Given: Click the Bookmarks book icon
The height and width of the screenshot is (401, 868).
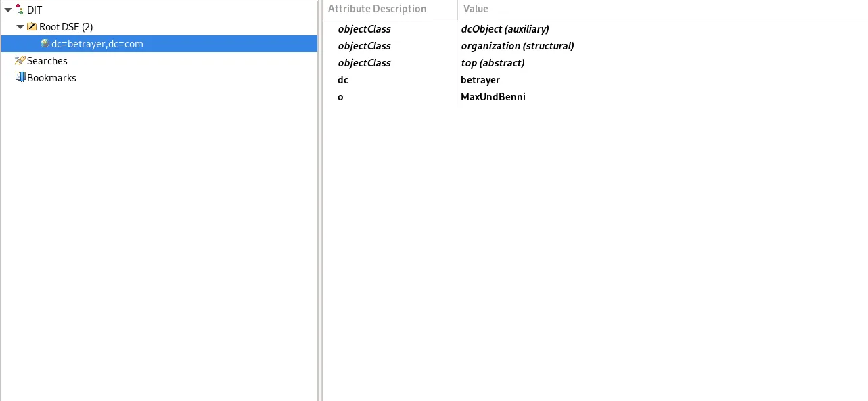Looking at the screenshot, I should [20, 78].
